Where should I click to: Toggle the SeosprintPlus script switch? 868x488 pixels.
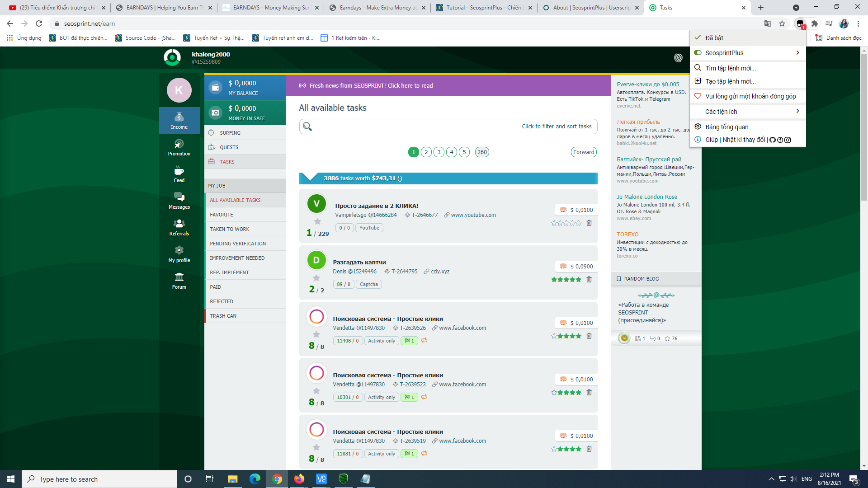click(x=698, y=53)
